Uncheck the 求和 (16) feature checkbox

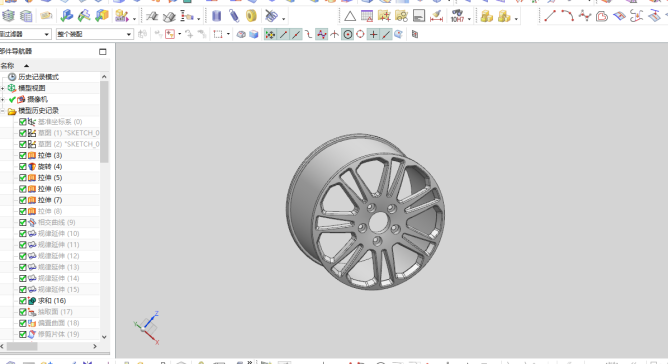coord(23,300)
